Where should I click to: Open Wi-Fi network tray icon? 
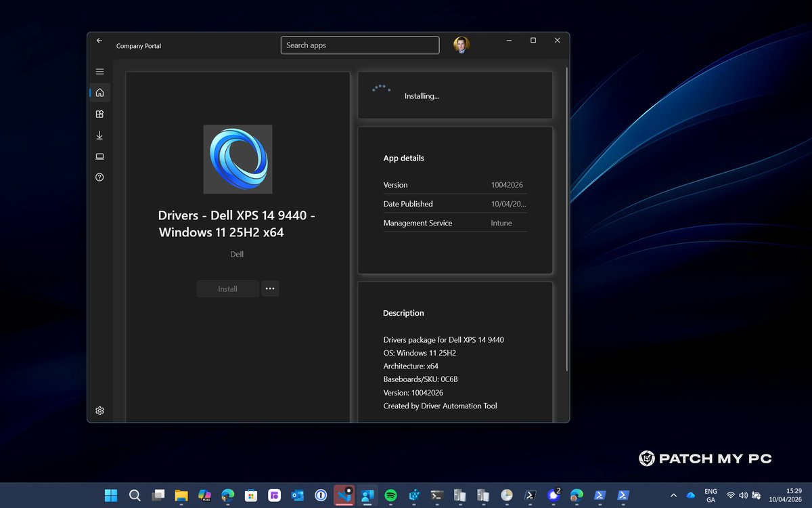[x=731, y=496]
